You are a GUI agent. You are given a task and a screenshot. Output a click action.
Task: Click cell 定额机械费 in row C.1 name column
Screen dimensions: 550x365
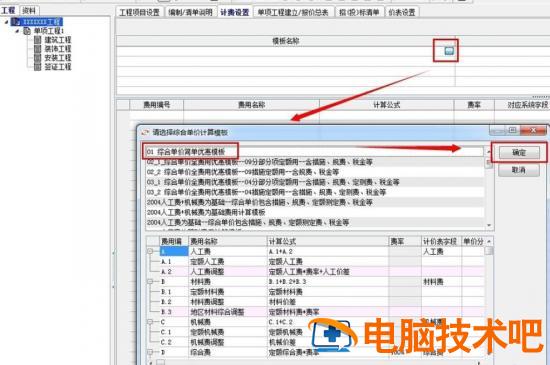tap(228, 332)
